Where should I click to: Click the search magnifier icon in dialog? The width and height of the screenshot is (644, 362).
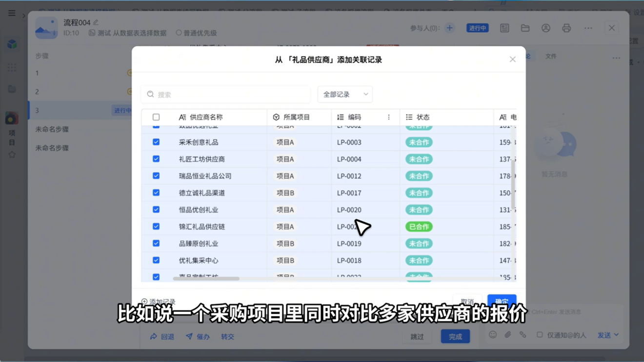(x=151, y=95)
